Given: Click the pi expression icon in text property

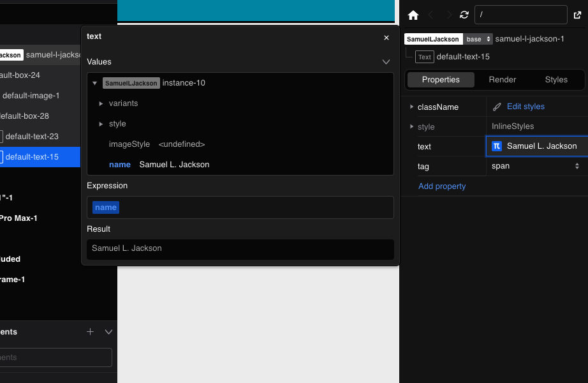Looking at the screenshot, I should click(x=497, y=146).
